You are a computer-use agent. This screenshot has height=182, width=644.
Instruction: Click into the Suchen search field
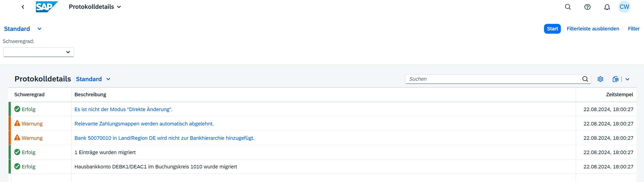pos(492,79)
